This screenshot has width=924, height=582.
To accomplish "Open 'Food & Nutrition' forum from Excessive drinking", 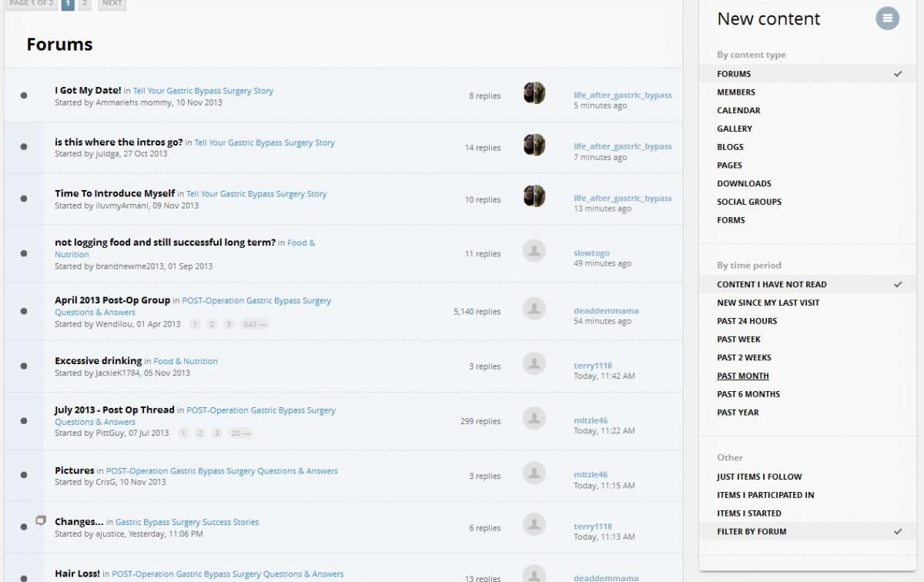I will 186,361.
